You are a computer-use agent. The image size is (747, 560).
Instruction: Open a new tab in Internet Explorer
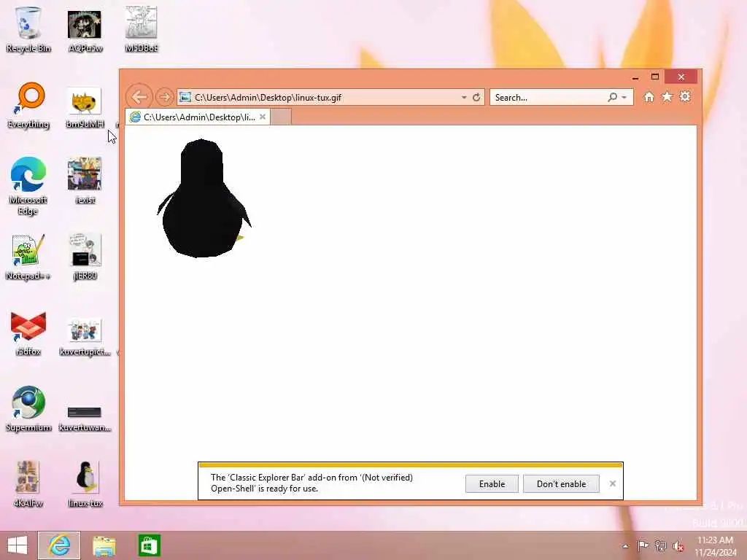click(281, 117)
